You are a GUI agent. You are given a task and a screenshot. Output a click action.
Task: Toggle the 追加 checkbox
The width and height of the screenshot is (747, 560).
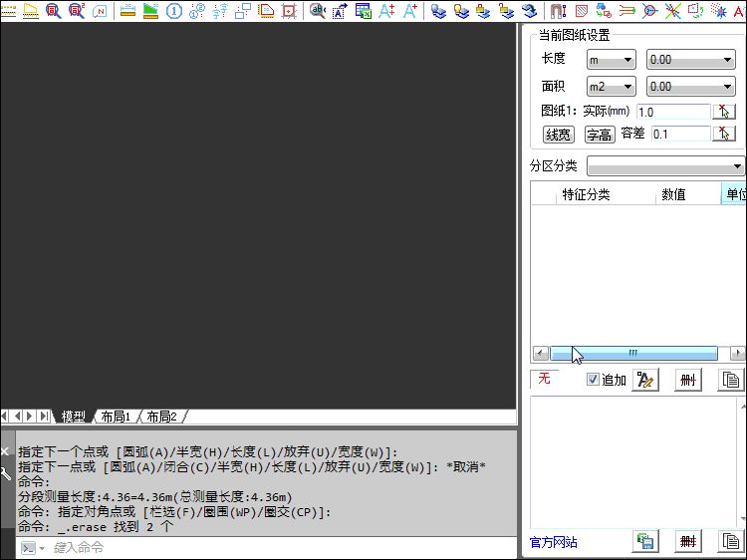point(593,380)
